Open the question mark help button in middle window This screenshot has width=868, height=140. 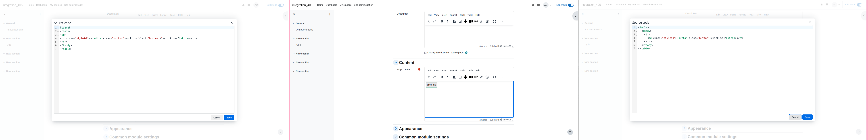click(570, 132)
